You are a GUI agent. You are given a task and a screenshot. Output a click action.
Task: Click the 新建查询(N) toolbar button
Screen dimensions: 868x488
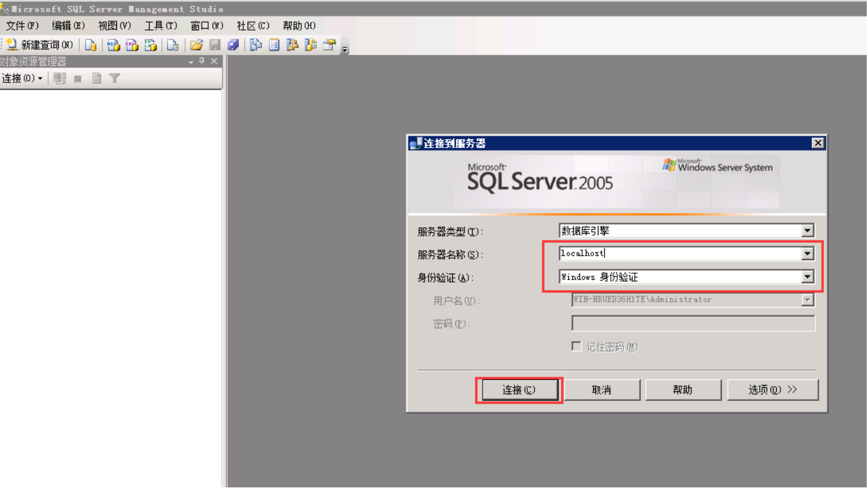point(40,45)
